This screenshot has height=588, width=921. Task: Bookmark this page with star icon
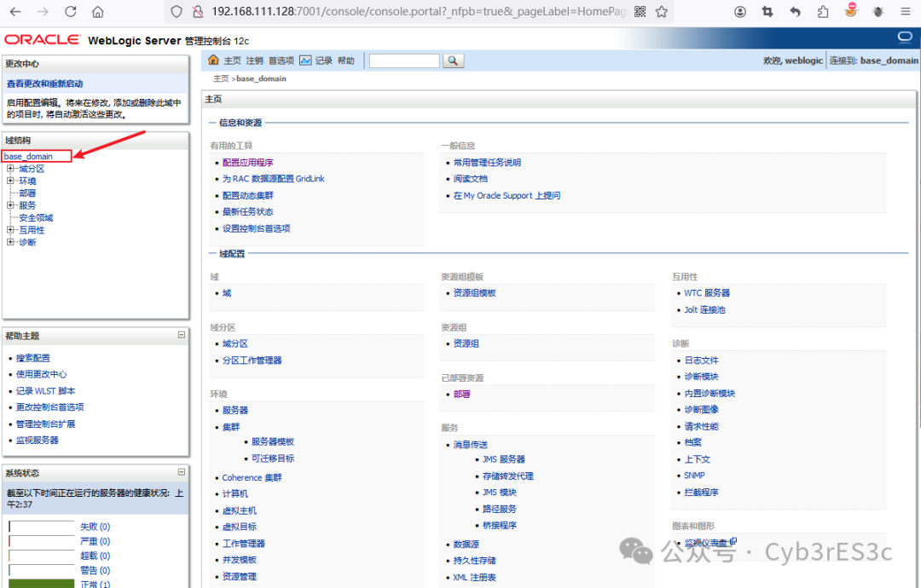662,12
